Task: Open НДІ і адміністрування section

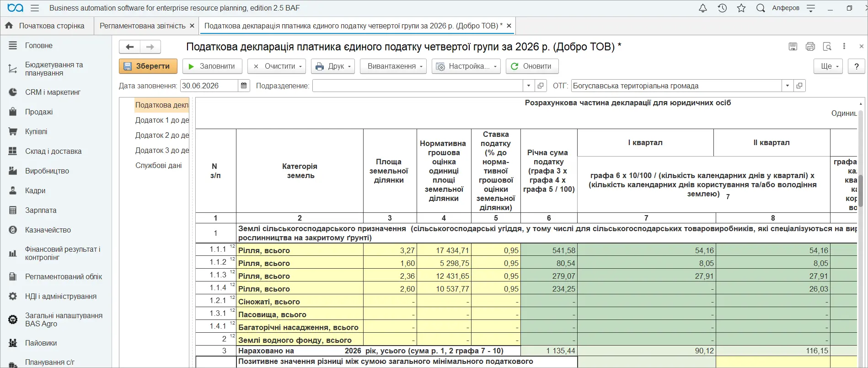Action: click(61, 296)
